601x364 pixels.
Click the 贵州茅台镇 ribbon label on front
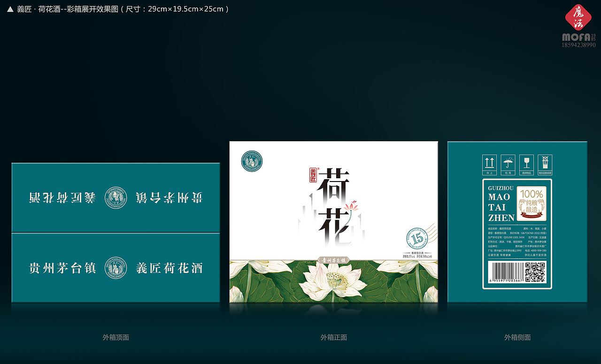tap(333, 260)
